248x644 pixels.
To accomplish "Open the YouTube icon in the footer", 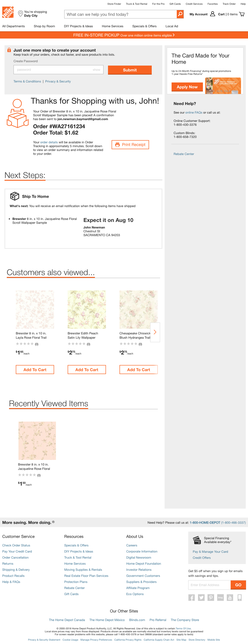I will click(230, 598).
